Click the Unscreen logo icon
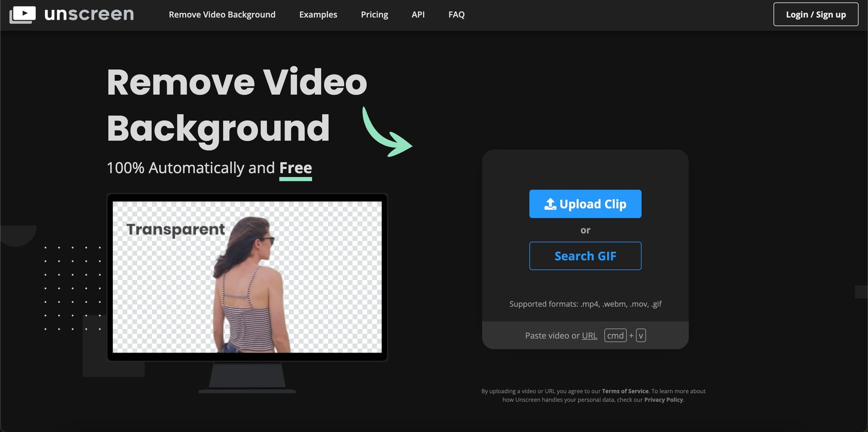Viewport: 868px width, 432px height. pos(23,14)
